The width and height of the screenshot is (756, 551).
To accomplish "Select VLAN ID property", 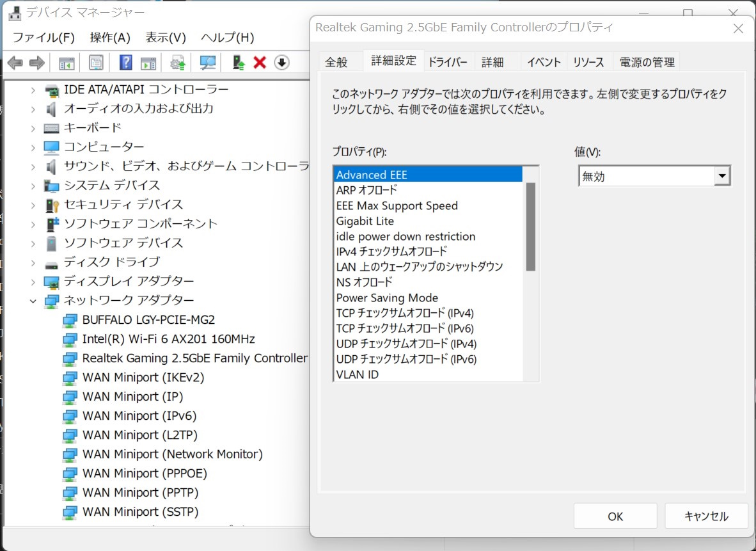I will click(427, 374).
